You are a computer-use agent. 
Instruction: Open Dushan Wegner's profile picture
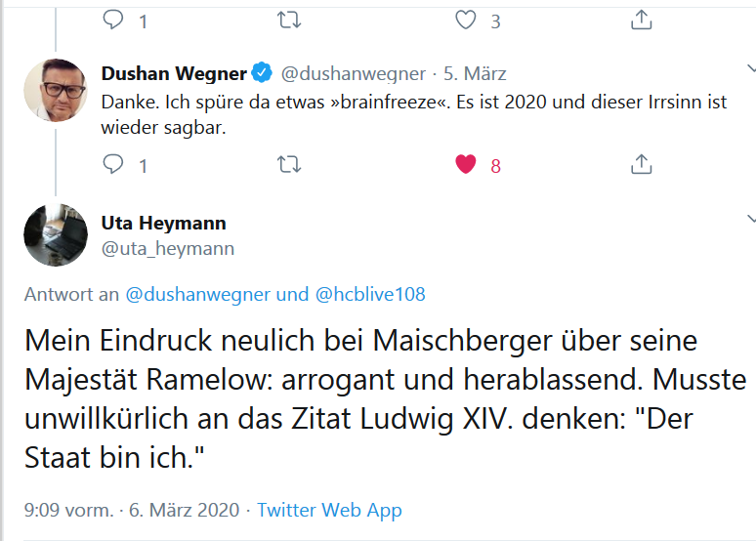click(55, 90)
